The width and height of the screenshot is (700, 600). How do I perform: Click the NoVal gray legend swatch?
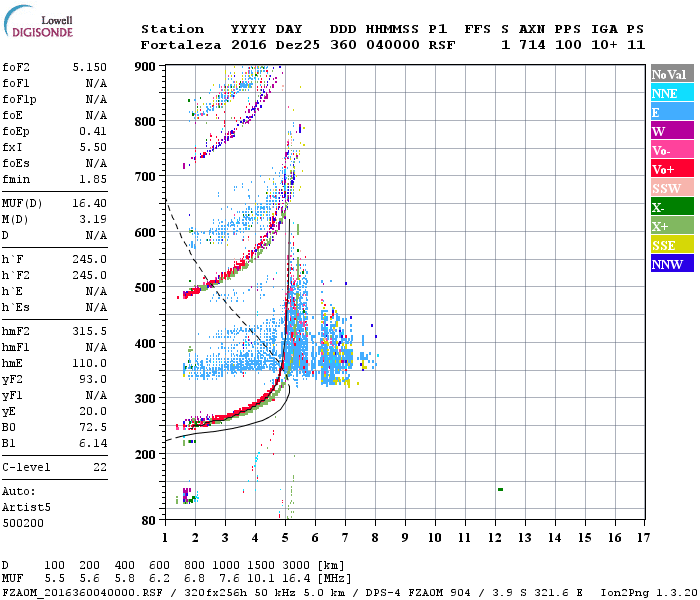click(672, 74)
